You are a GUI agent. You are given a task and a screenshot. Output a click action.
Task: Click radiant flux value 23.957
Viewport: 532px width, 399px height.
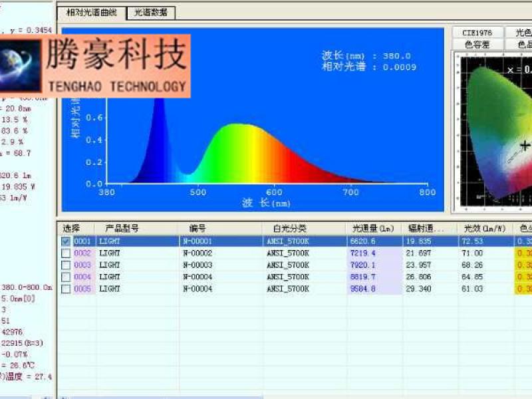418,265
